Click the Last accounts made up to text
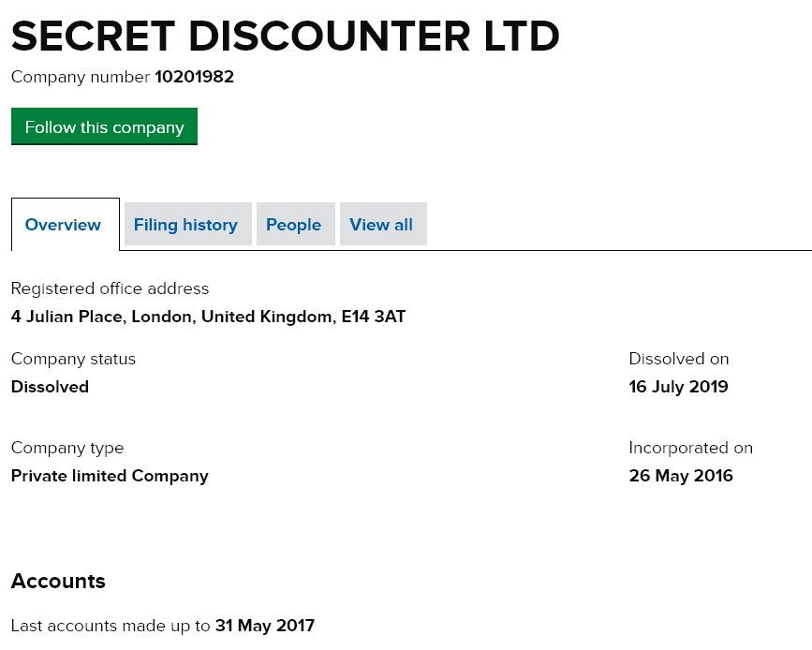812x650 pixels. coord(111,626)
